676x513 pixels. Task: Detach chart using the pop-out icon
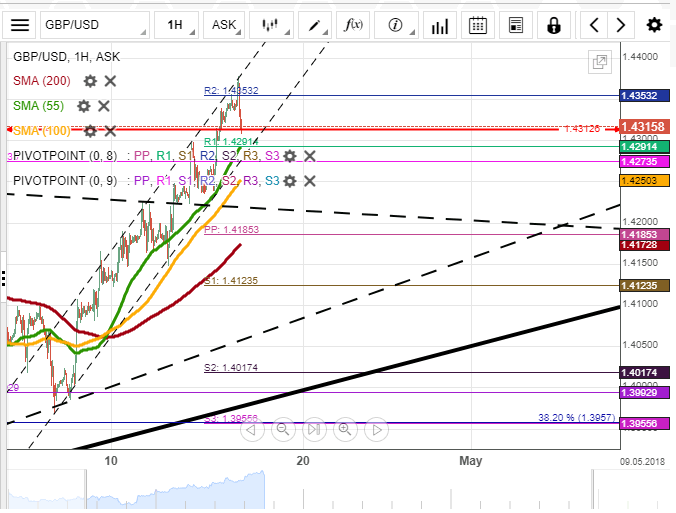tap(600, 62)
